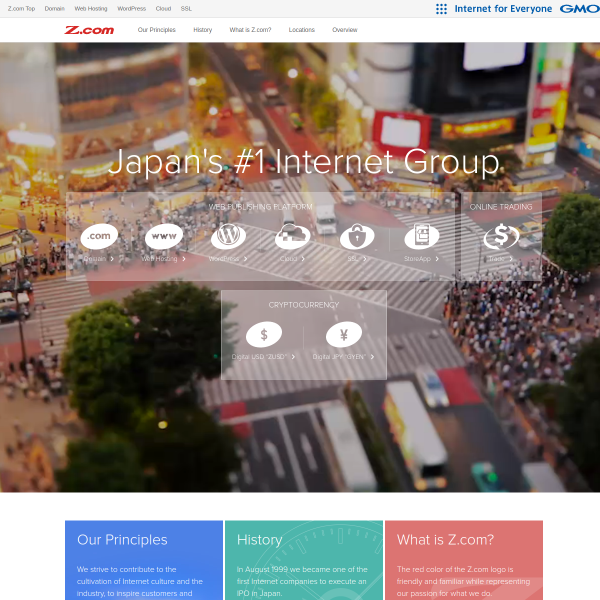Select the Cloud service icon
The height and width of the screenshot is (600, 600).
coord(293,236)
